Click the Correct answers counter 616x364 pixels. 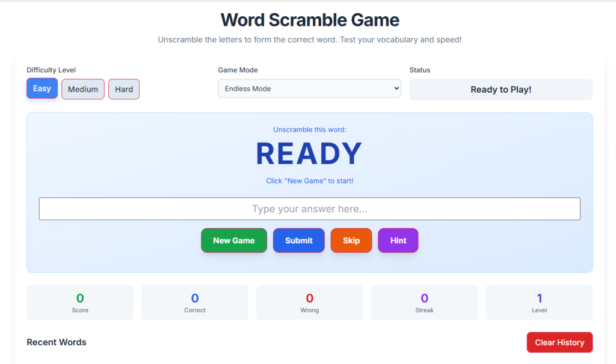click(x=194, y=302)
